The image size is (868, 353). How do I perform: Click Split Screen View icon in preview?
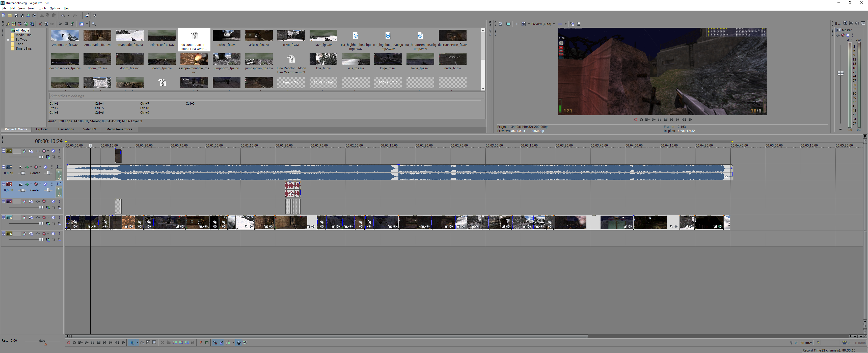[524, 24]
